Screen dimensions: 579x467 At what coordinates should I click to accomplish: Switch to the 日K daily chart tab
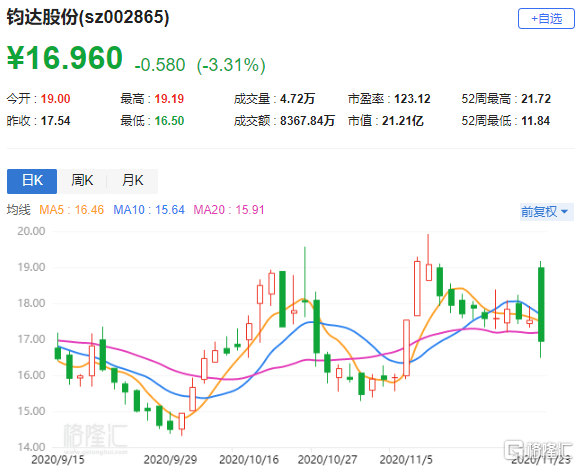32,181
